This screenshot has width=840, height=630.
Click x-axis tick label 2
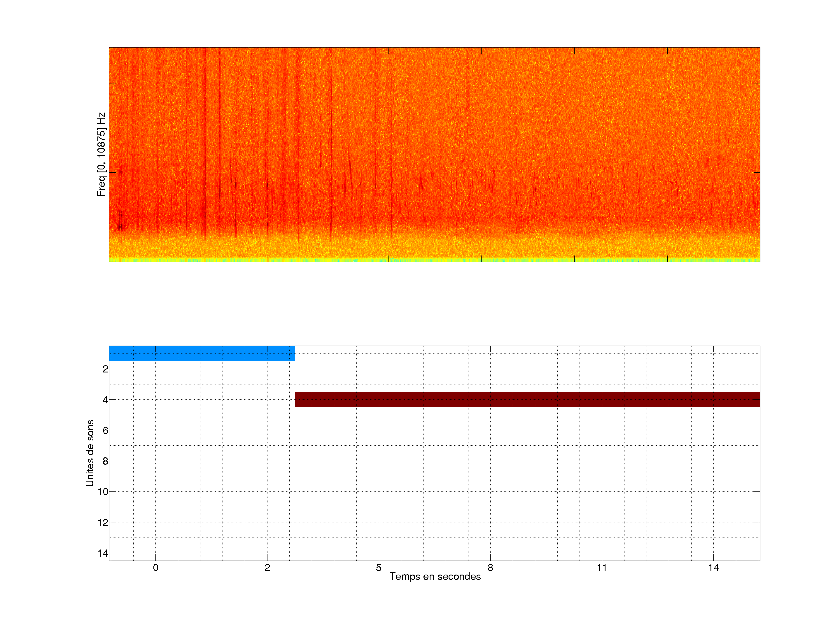pyautogui.click(x=267, y=568)
